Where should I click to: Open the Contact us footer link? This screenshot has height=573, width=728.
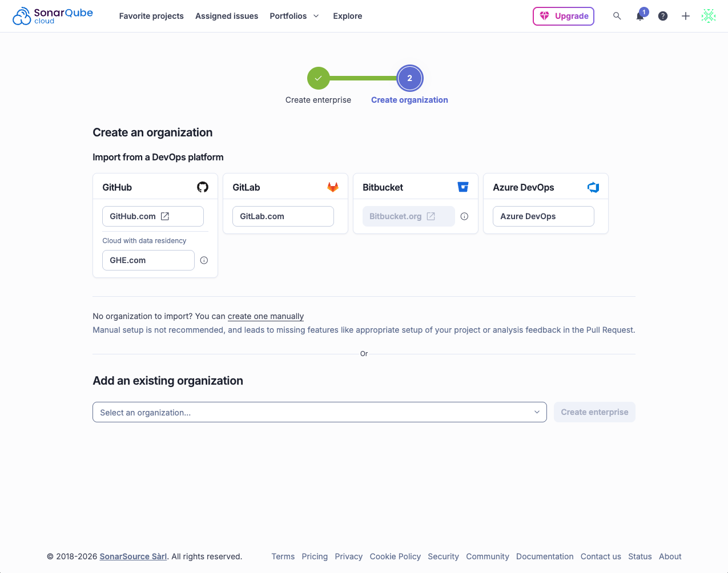pyautogui.click(x=601, y=556)
